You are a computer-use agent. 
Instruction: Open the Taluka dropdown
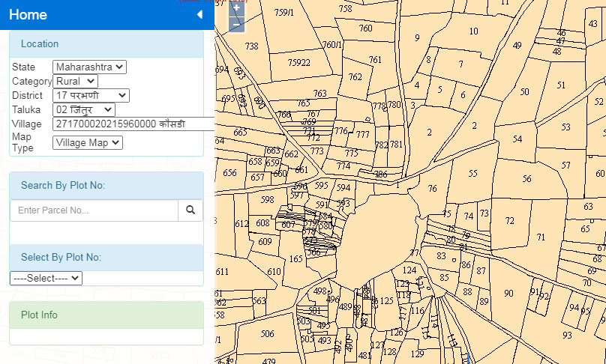(x=83, y=109)
